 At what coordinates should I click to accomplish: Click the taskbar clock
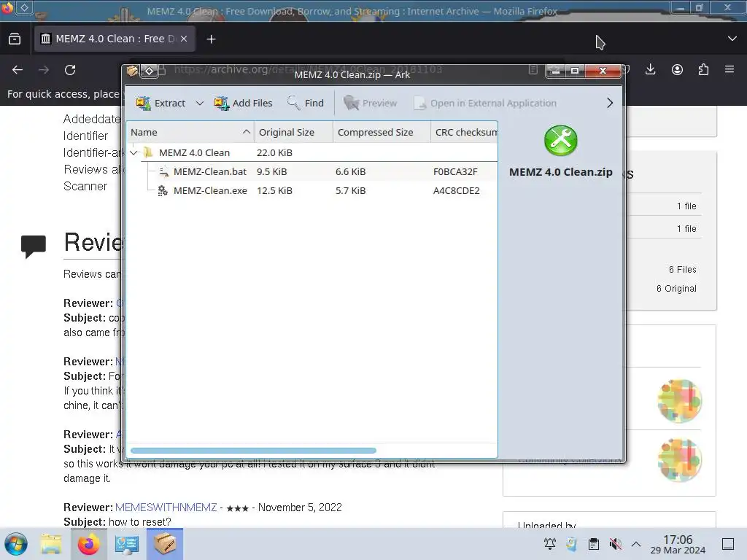click(678, 544)
